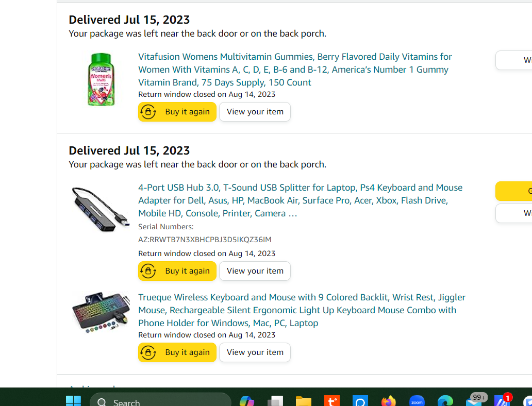
Task: Click the Vitafusion bottle product thumbnail
Action: (101, 79)
